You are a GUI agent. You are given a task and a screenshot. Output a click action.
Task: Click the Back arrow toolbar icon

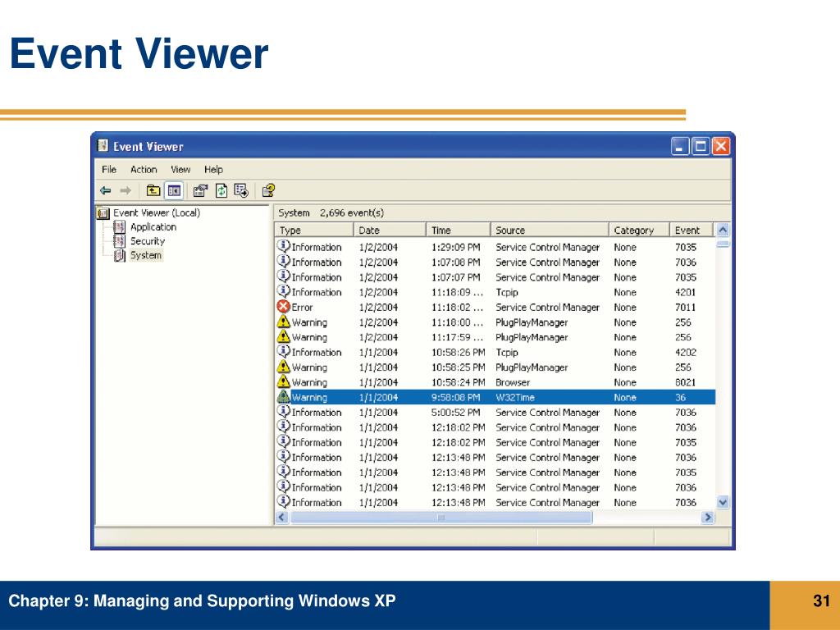pyautogui.click(x=106, y=190)
